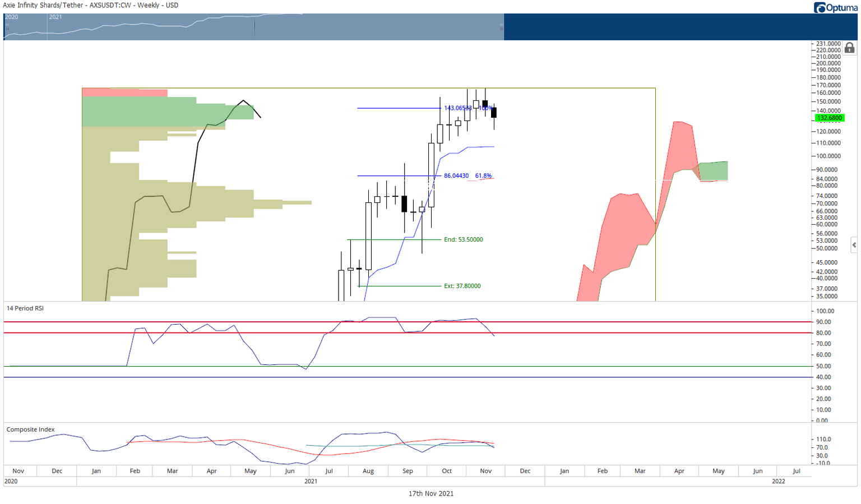
Task: Click the 35.0000 value on the price scale
Action: click(x=827, y=296)
